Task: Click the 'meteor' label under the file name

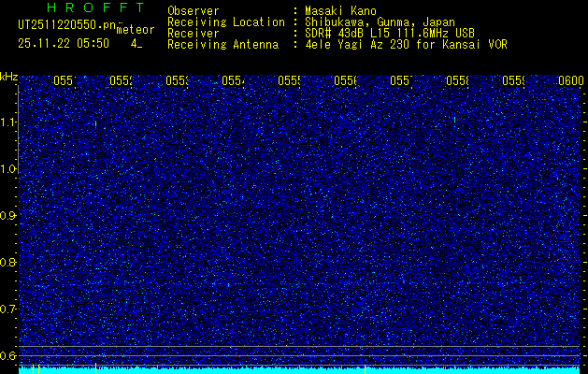Action: [135, 30]
